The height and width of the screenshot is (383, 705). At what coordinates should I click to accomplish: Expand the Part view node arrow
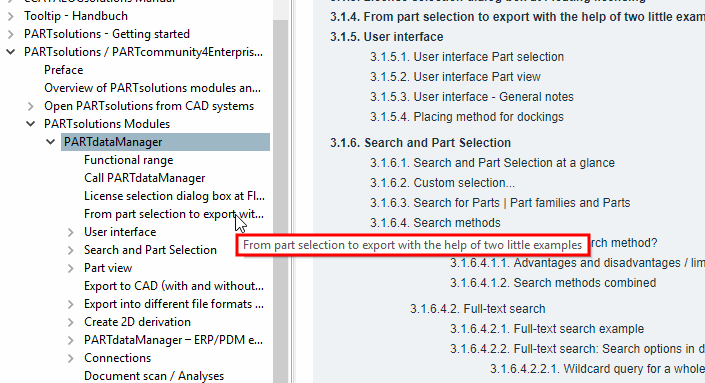(x=71, y=268)
